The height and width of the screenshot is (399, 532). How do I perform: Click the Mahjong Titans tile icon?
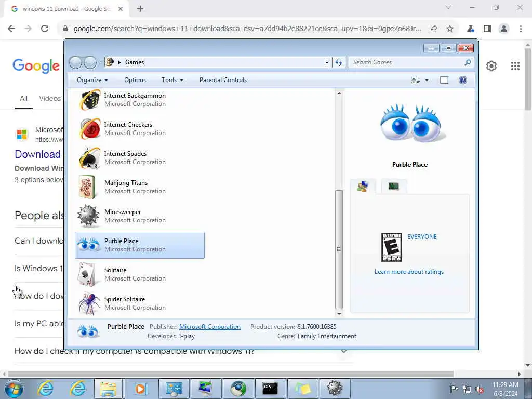(87, 187)
